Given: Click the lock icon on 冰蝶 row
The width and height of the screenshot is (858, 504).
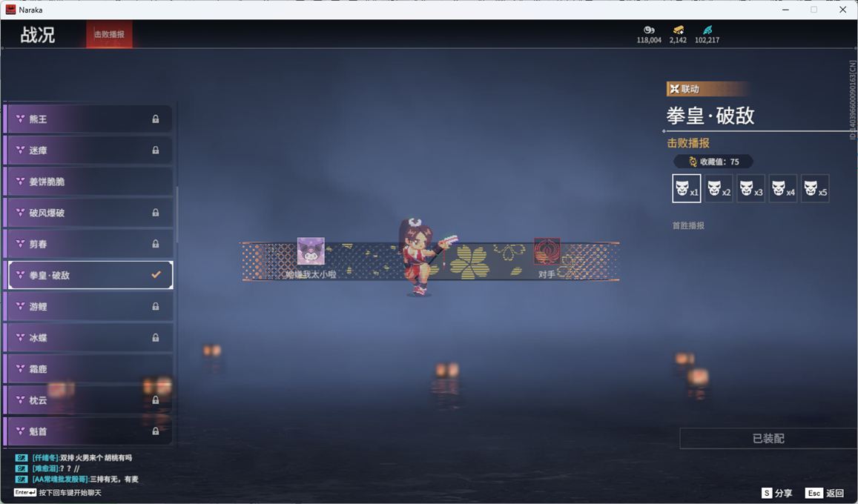Looking at the screenshot, I should (156, 338).
